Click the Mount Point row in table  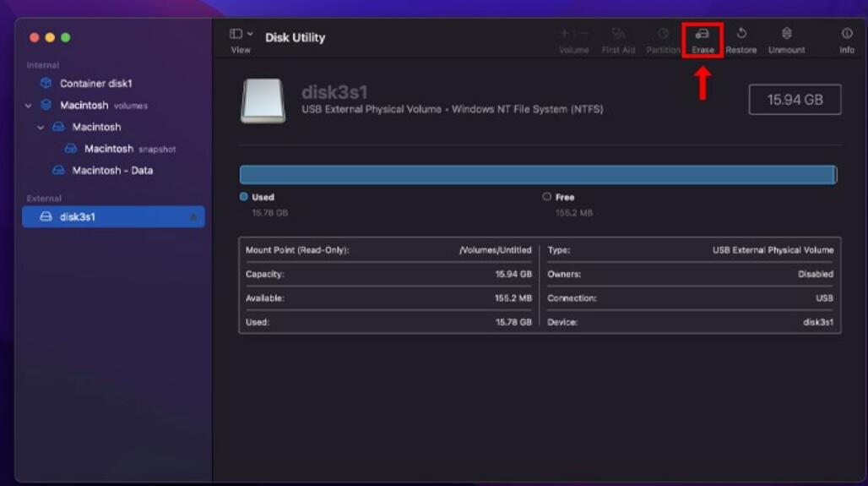point(388,250)
